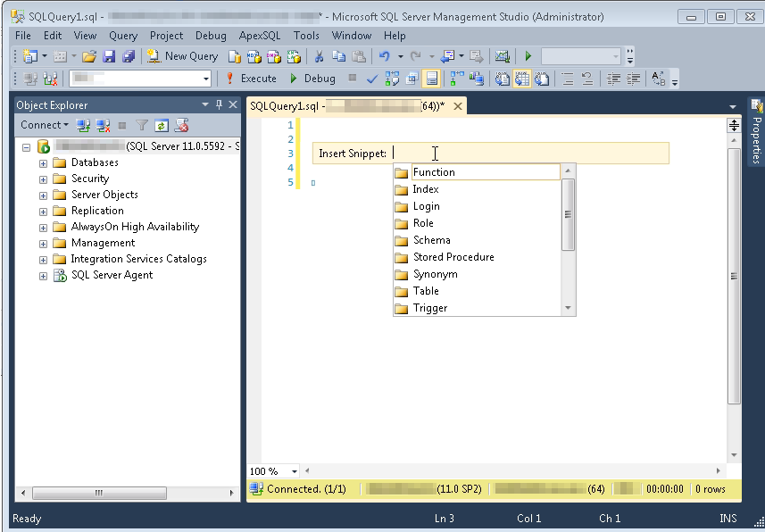The height and width of the screenshot is (532, 765).
Task: Click the New Query button
Action: click(x=183, y=56)
